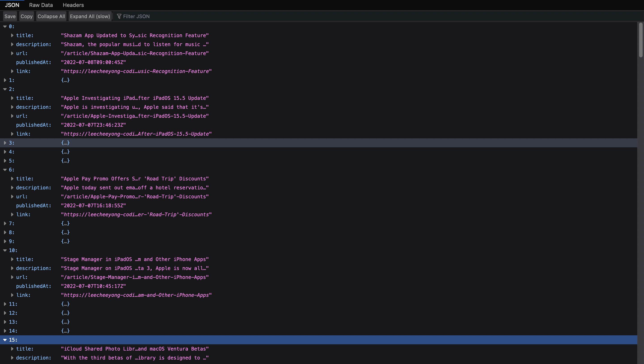This screenshot has height=364, width=644.
Task: Expand item 7 object
Action: coord(5,223)
